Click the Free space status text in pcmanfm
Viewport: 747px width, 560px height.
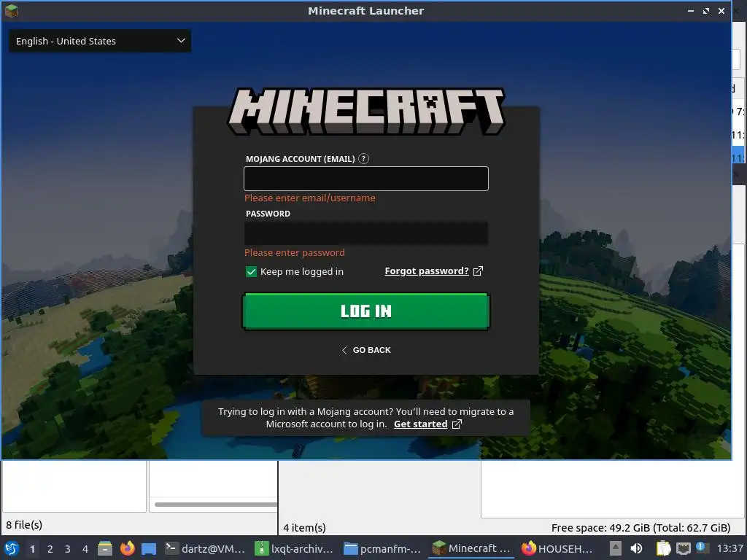[x=640, y=528]
